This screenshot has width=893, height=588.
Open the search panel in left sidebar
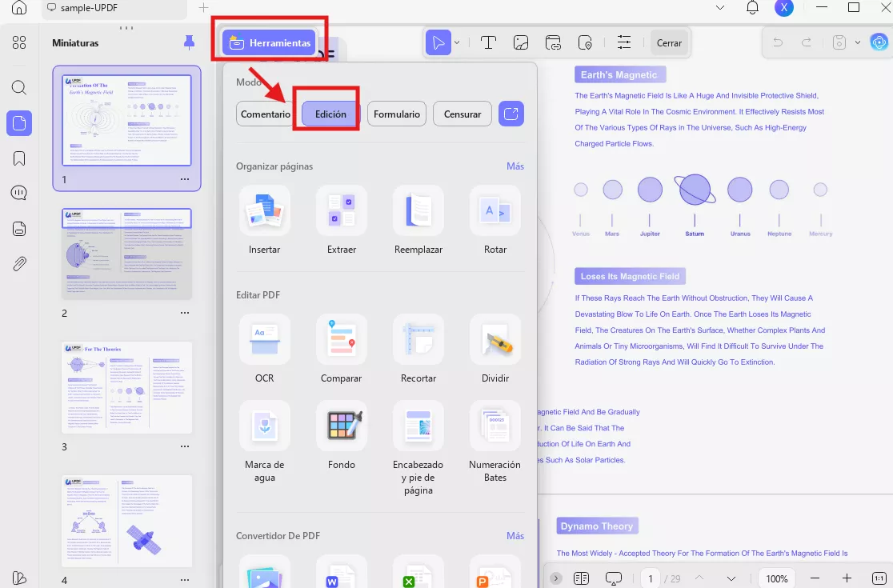(x=18, y=88)
